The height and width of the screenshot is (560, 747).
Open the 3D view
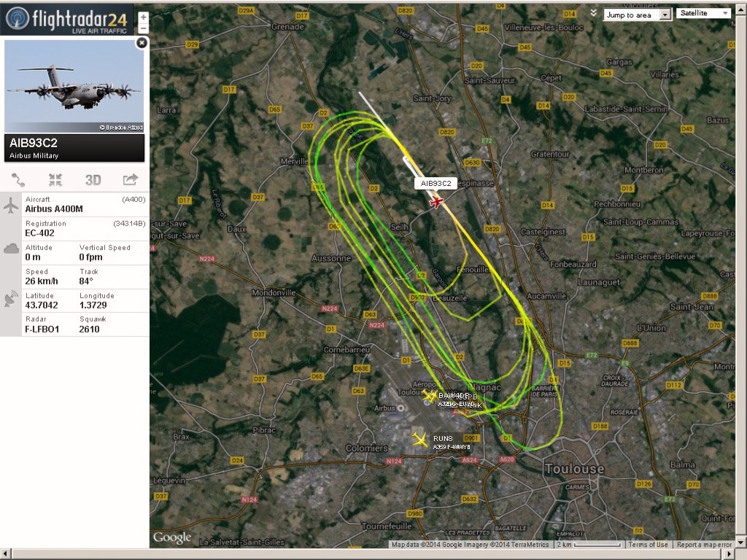coord(93,180)
